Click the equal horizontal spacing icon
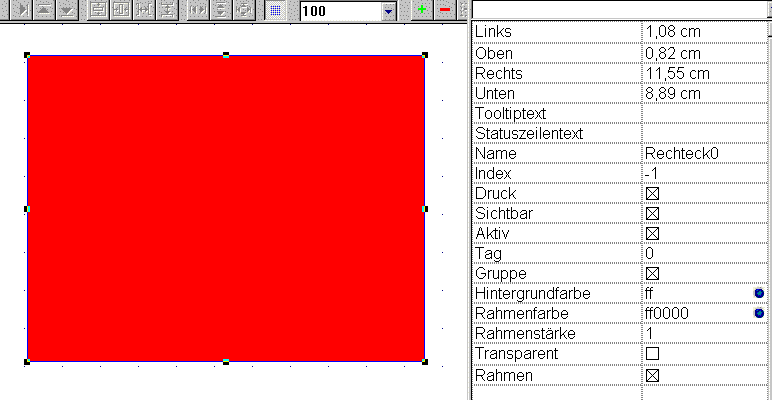Image resolution: width=772 pixels, height=400 pixels. tap(144, 9)
